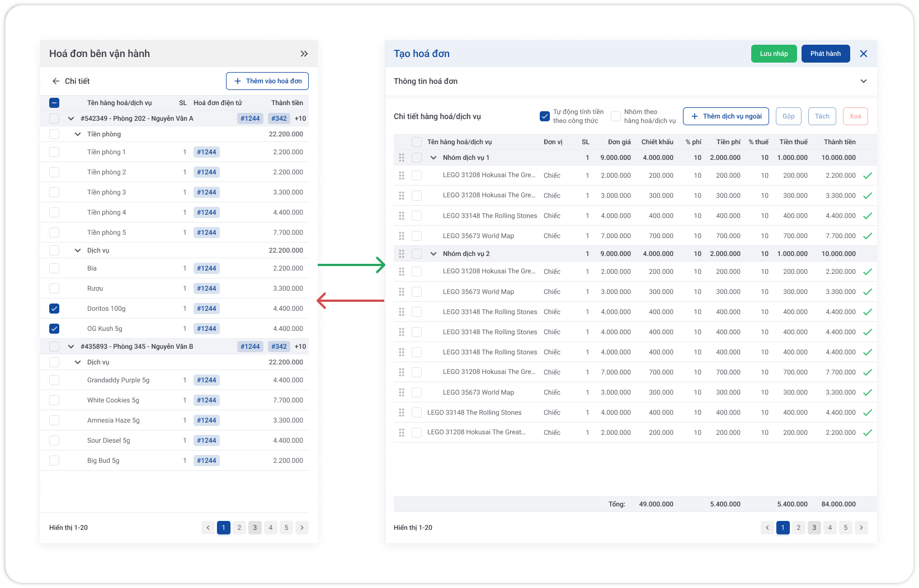The image size is (919, 588).
Task: Disable Tự động tính tiền theo công thức
Action: (x=545, y=116)
